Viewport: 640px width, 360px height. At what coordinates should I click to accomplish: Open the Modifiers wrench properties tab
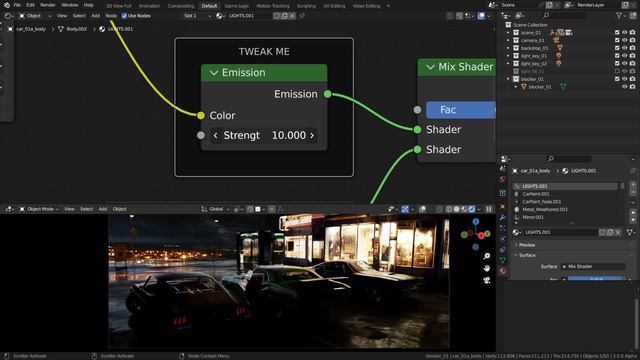502,217
